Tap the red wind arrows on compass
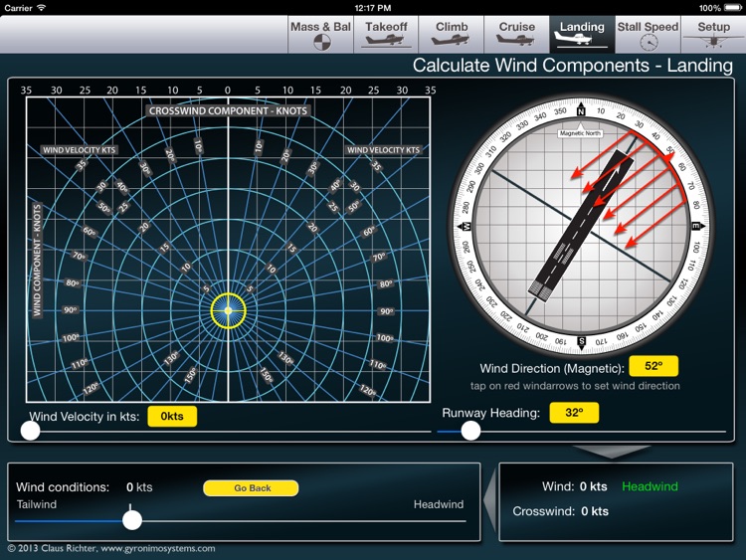Viewport: 746px width, 560px height. click(628, 190)
